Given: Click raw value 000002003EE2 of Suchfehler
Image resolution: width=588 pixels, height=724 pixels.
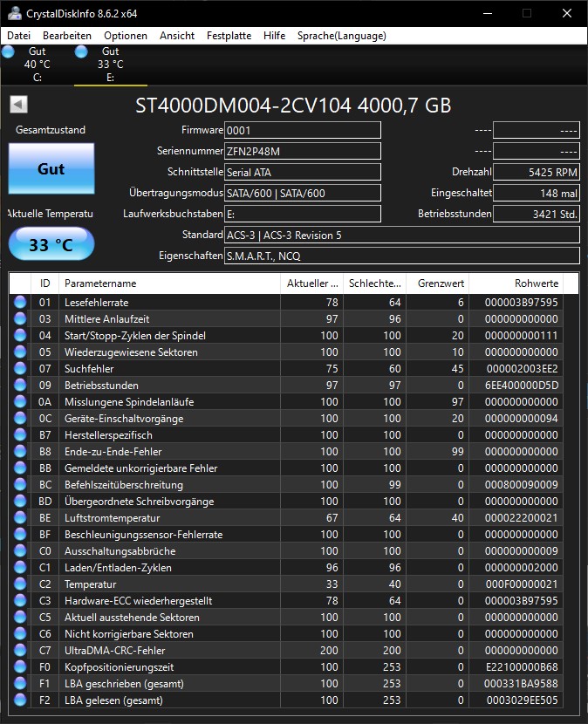Looking at the screenshot, I should coord(522,368).
